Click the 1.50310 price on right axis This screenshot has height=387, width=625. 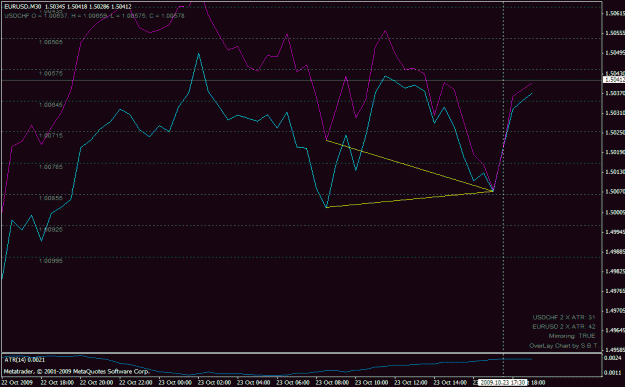[615, 113]
